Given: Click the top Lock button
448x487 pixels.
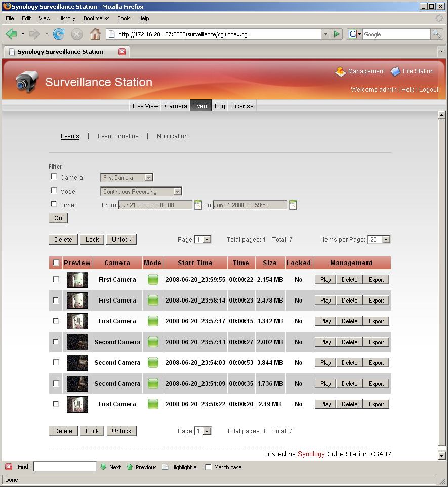Looking at the screenshot, I should point(92,240).
